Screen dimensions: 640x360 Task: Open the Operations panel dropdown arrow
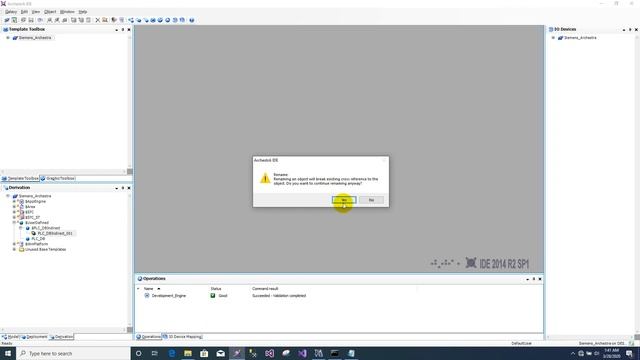[x=527, y=279]
